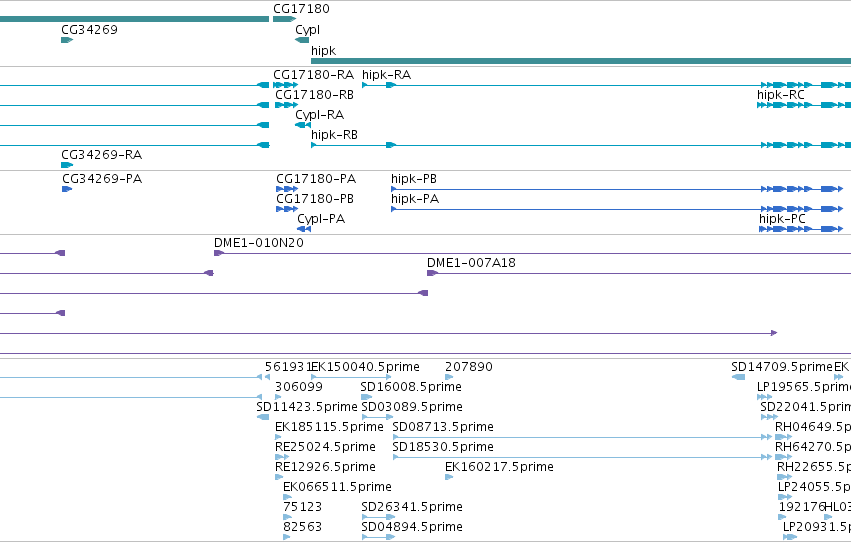This screenshot has height=542, width=851.
Task: Click the CG34269-PA protein arrow
Action: click(67, 189)
